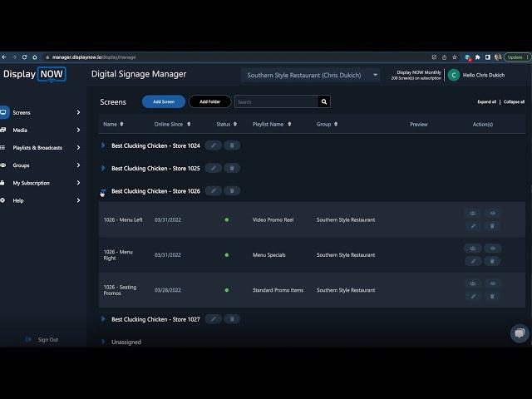Click Hello Chris Dukich user name

pos(484,75)
